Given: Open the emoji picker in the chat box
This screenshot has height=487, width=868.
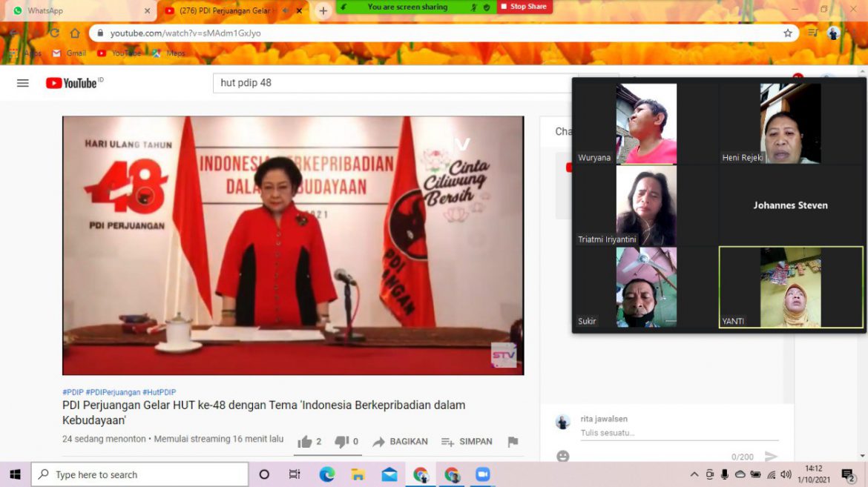Looking at the screenshot, I should coord(562,457).
